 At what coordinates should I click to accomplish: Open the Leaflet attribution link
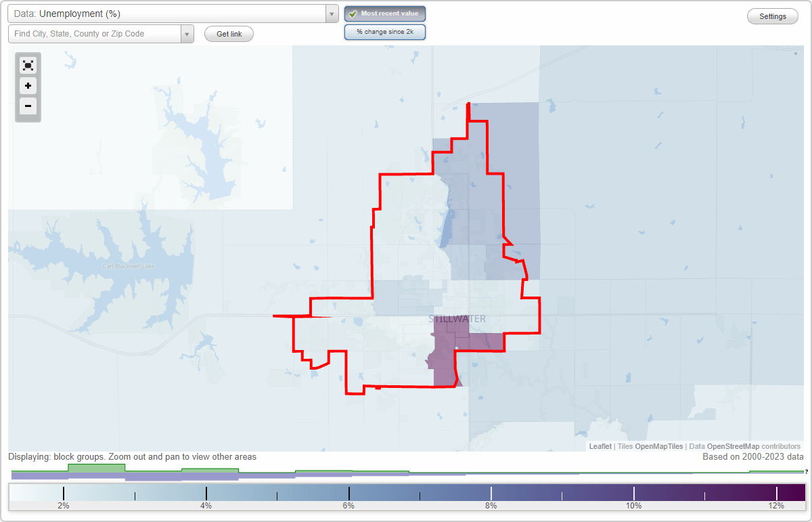click(600, 446)
